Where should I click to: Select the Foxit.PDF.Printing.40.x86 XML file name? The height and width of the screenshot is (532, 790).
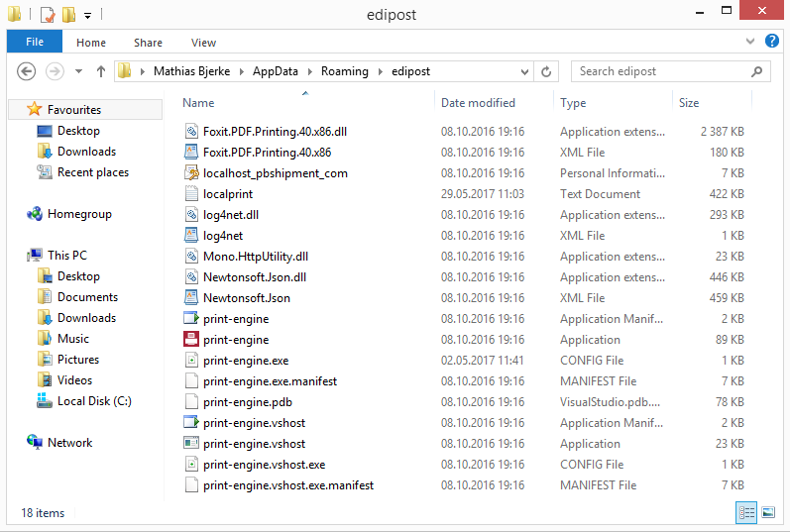[267, 153]
